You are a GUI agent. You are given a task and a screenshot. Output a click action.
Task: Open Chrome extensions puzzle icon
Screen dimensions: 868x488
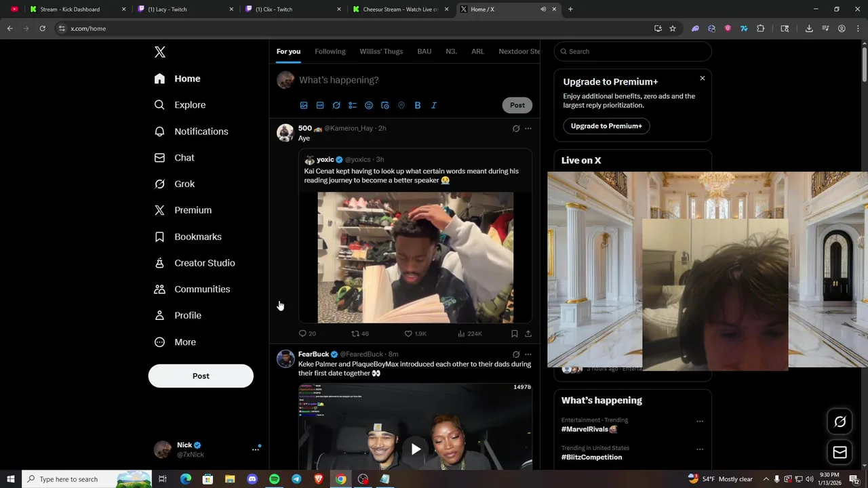pyautogui.click(x=760, y=28)
